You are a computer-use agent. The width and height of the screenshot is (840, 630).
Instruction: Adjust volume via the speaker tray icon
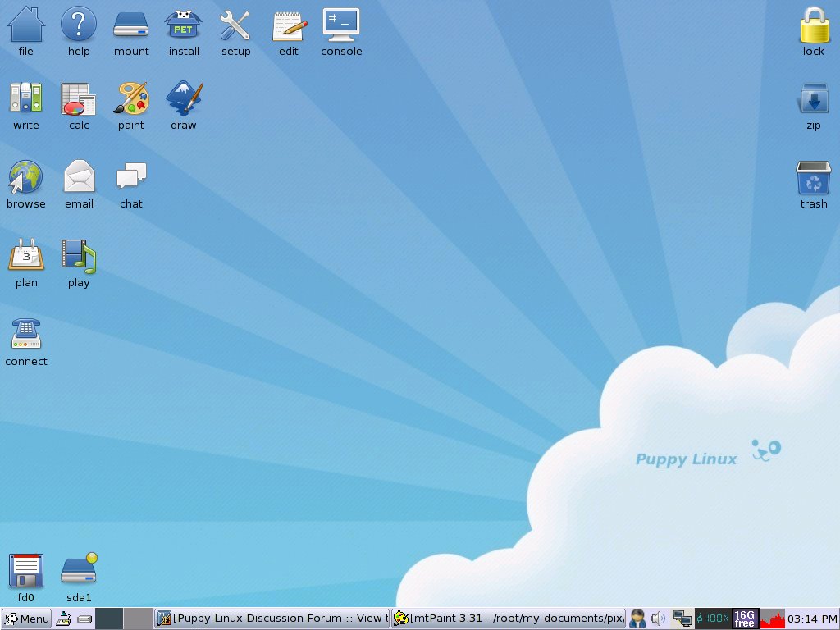pos(657,619)
